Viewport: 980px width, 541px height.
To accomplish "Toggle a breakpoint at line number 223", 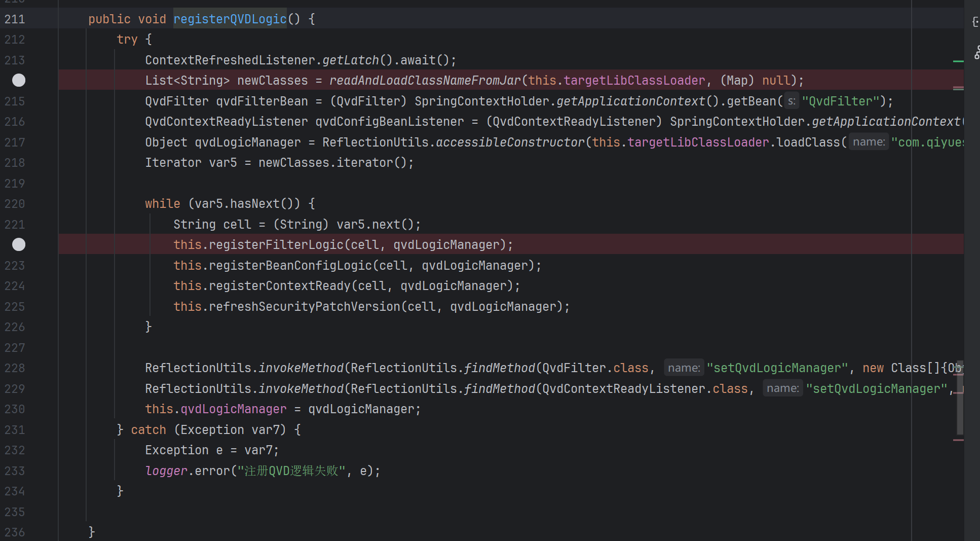I will point(15,265).
